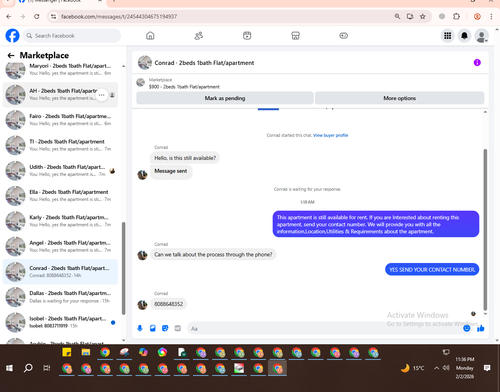Open Dallas conversation
Screen dimensions: 500x392
[60, 297]
